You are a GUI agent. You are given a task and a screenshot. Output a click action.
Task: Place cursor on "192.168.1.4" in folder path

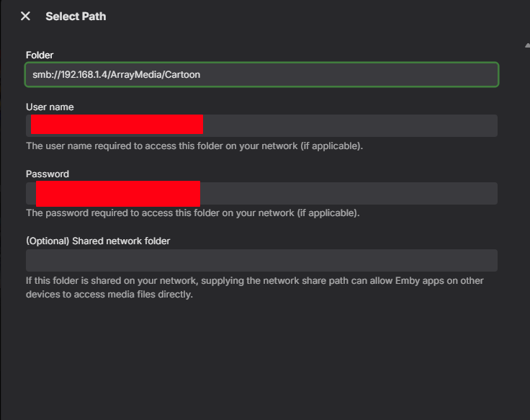[x=84, y=75]
